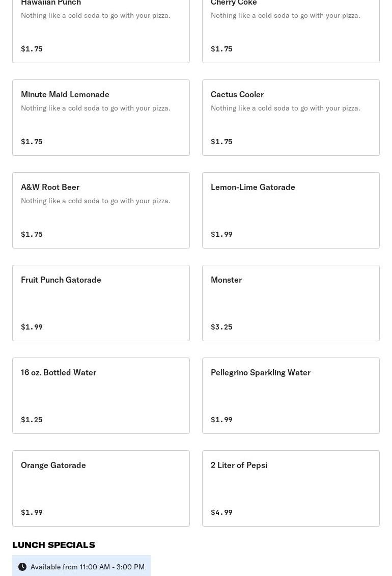The height and width of the screenshot is (576, 392).
Task: Choose 16 oz. Bottled Water
Action: [x=101, y=396]
